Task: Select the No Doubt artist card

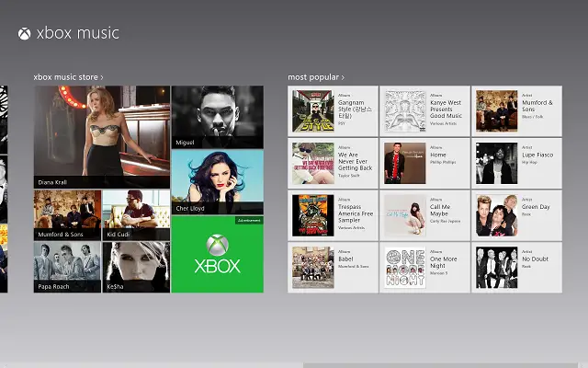Action: click(x=516, y=268)
